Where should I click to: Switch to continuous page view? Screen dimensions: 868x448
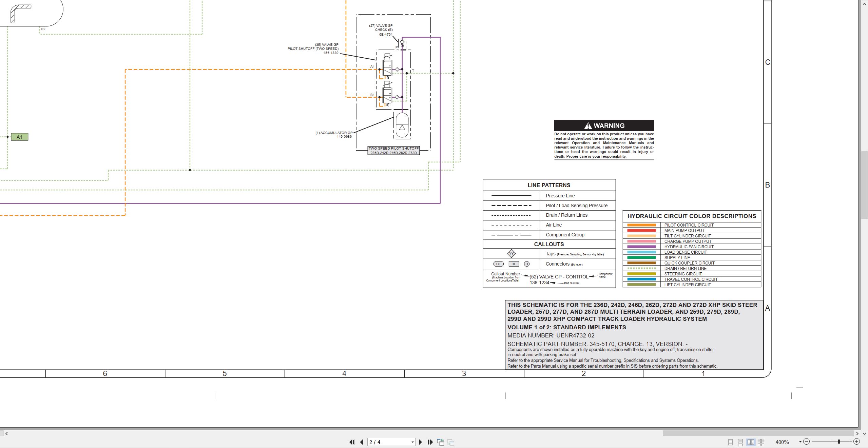[x=740, y=442]
